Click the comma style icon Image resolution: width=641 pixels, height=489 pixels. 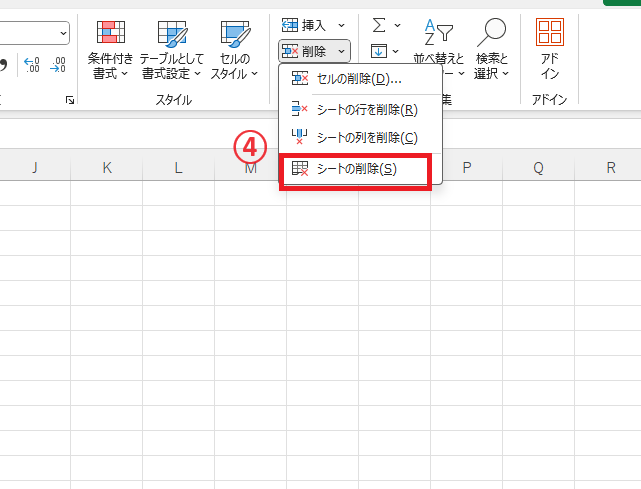pyautogui.click(x=4, y=65)
